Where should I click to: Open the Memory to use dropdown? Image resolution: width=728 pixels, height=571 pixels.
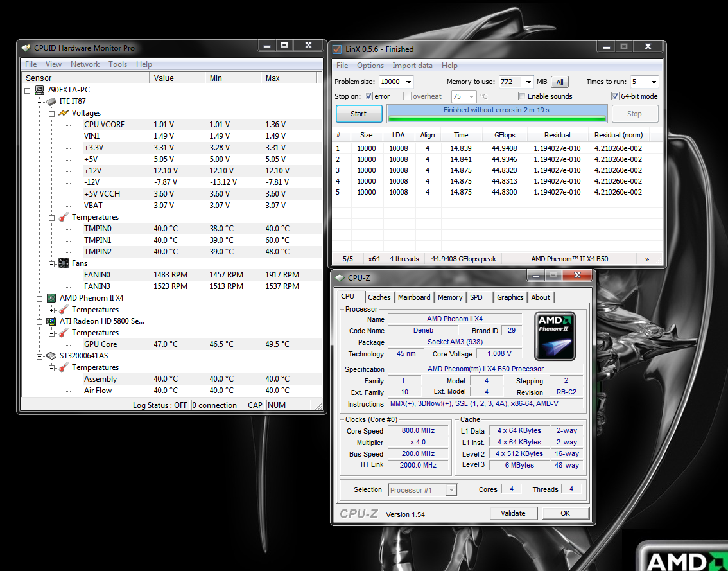click(x=528, y=82)
